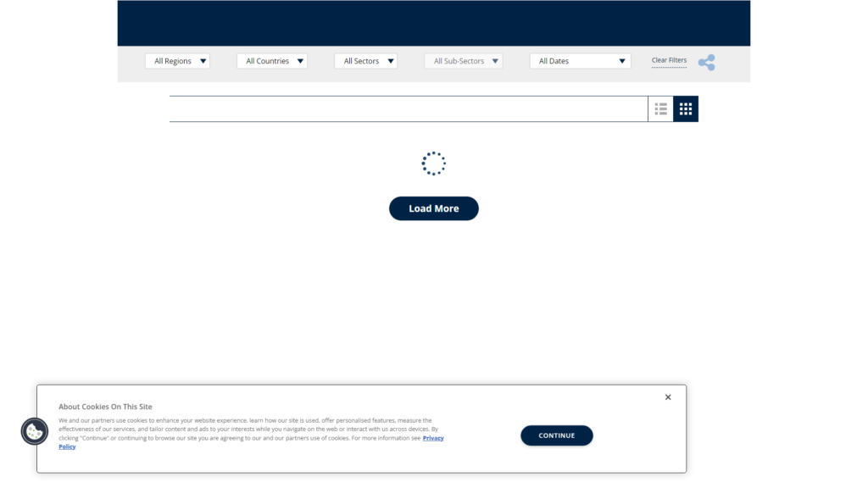
Task: Open the All Regions dropdown
Action: coord(177,61)
